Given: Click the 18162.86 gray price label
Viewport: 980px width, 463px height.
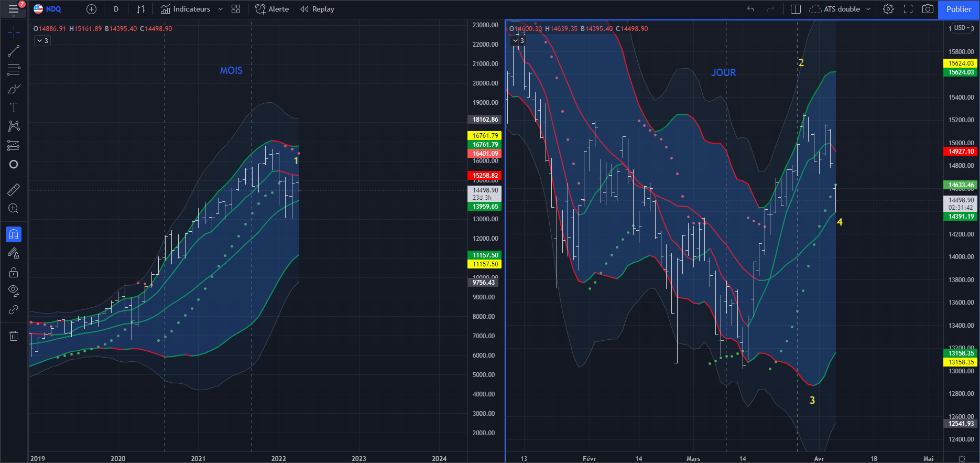Looking at the screenshot, I should (x=484, y=120).
